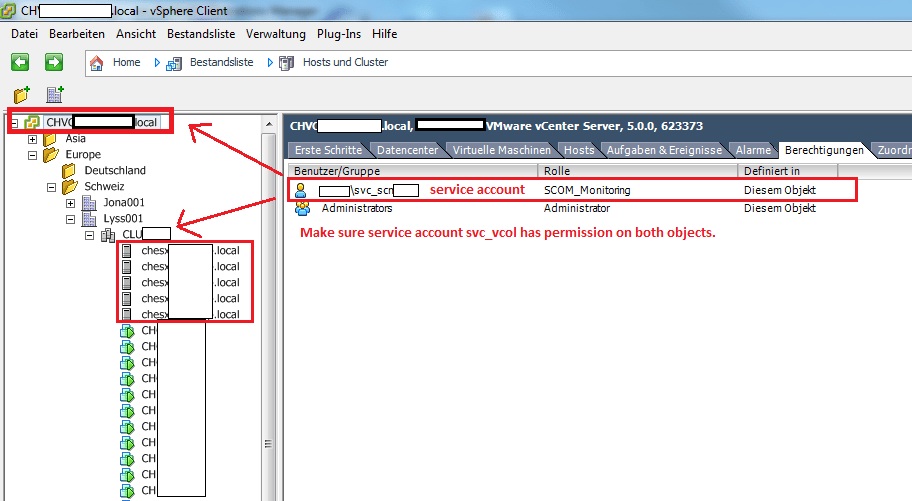Click the Home house icon

pyautogui.click(x=97, y=63)
